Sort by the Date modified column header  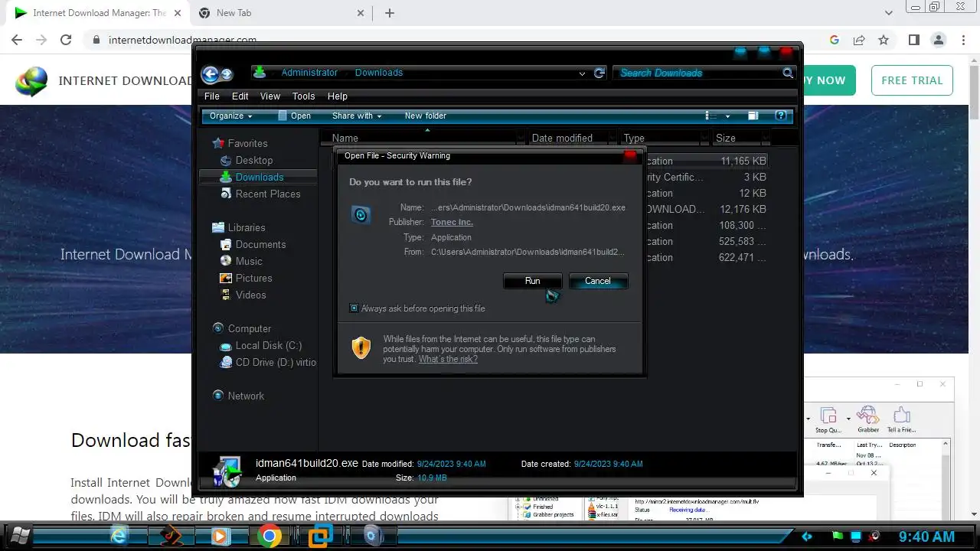[572, 138]
